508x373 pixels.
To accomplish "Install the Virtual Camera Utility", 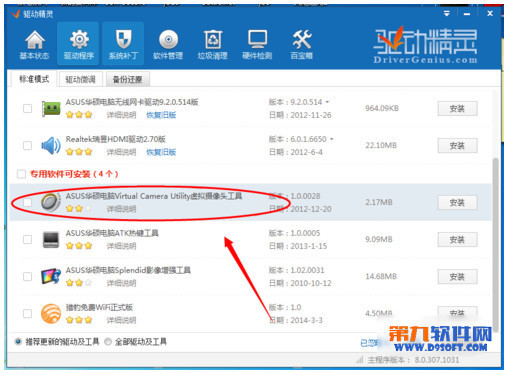I will point(457,202).
